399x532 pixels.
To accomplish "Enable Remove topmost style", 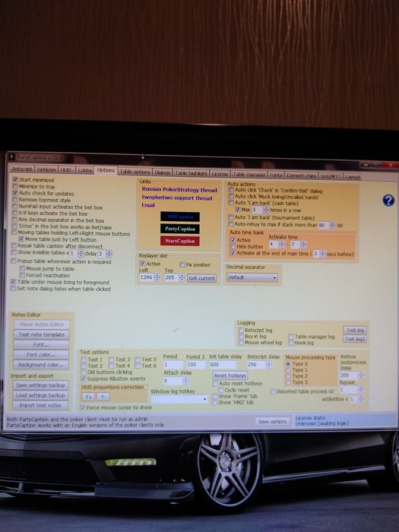I will coord(14,199).
